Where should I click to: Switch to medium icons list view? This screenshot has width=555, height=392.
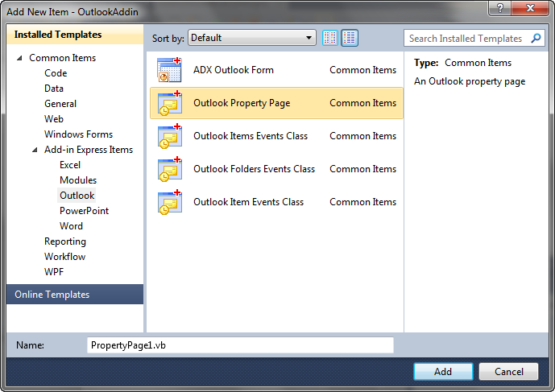[x=350, y=38]
